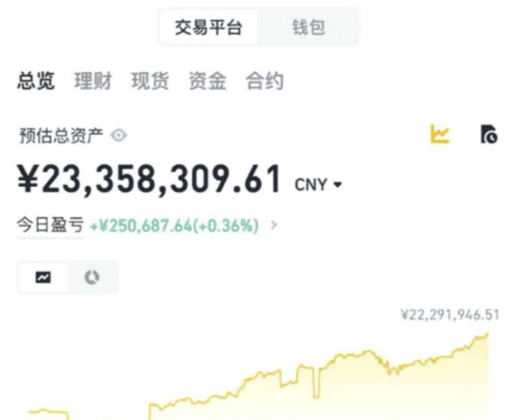
Task: Open the 理财 tab
Action: pyautogui.click(x=93, y=81)
